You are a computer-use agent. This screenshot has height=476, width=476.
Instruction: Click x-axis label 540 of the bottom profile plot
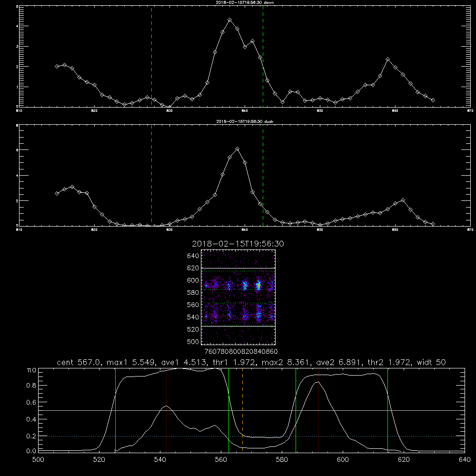(160, 460)
